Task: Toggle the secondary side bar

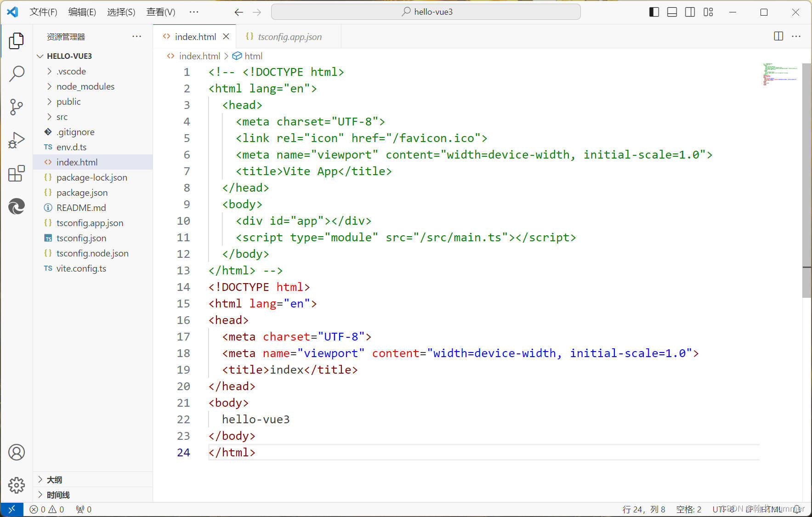Action: point(690,12)
